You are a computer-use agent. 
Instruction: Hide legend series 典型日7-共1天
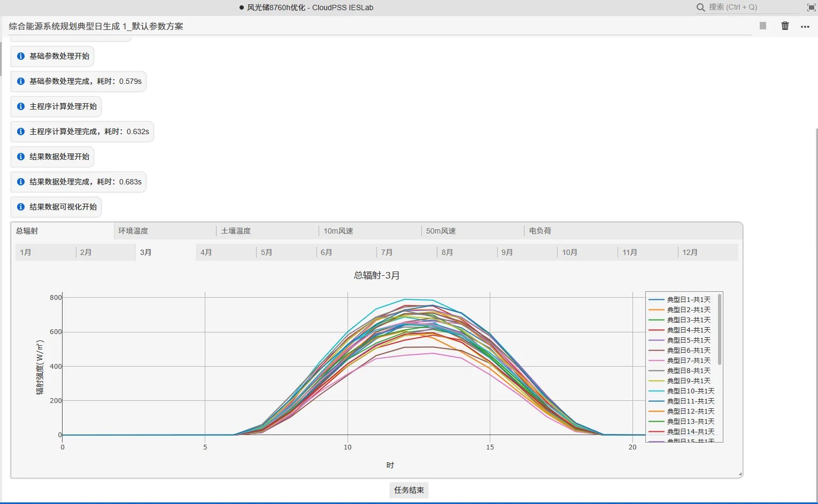click(x=680, y=361)
